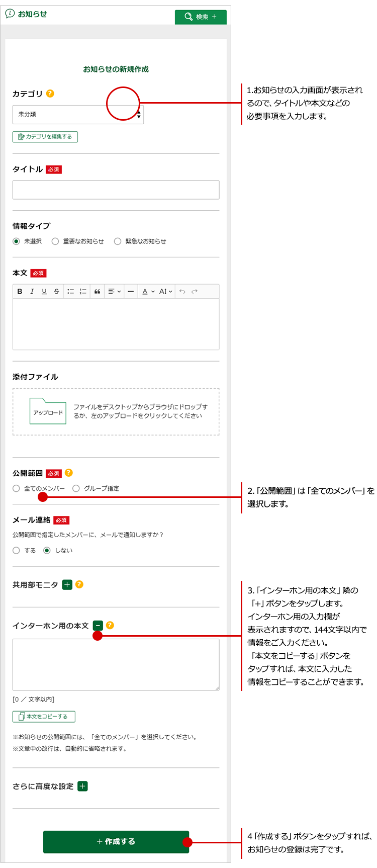Viewport: 377px width, 868px height.
Task: Open the 検索 panel at the top
Action: coord(201,17)
